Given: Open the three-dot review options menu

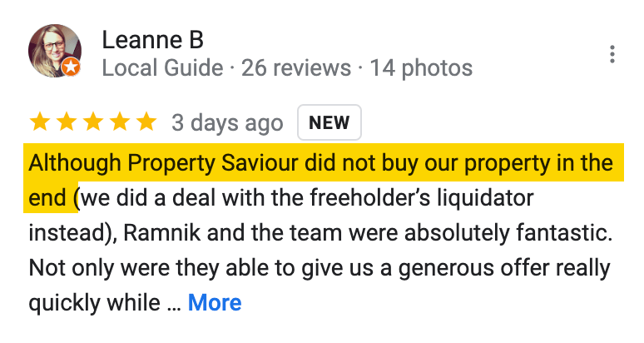Looking at the screenshot, I should click(x=612, y=54).
